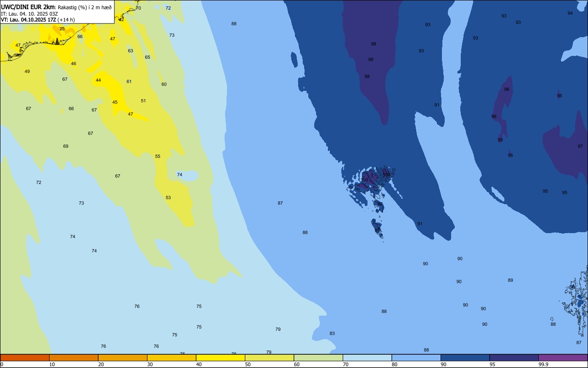Screen dimensions: 588x368
Task: Click the "Rakastig (%) í 2 m hæð" label
Action: pos(85,7)
